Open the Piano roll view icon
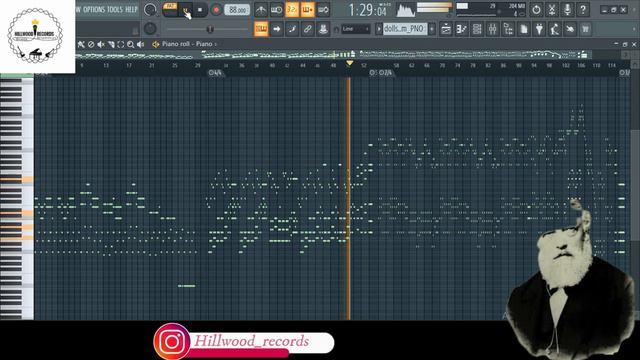Image resolution: width=640 pixels, height=360 pixels. [462, 29]
